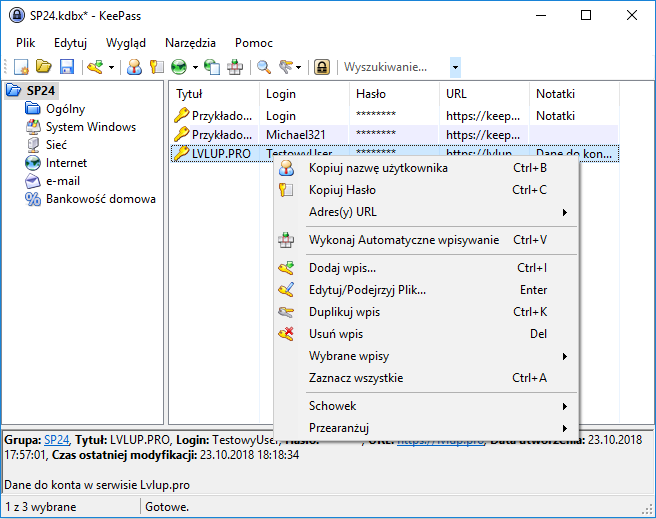Image resolution: width=656 pixels, height=519 pixels.
Task: Click the Open database folder icon
Action: pyautogui.click(x=44, y=67)
